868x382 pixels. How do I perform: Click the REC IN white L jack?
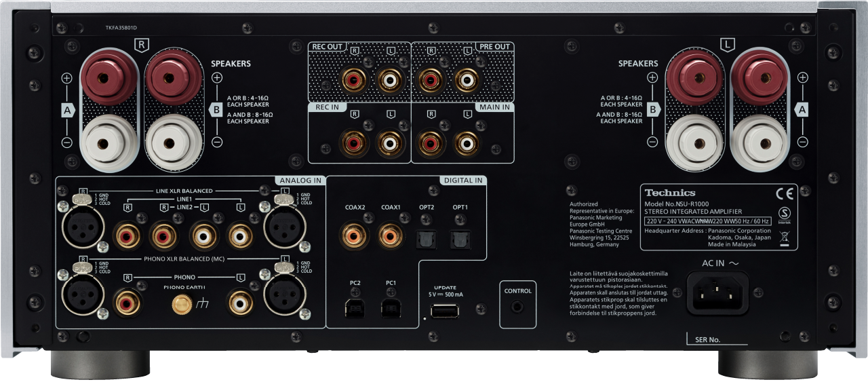coord(389,143)
